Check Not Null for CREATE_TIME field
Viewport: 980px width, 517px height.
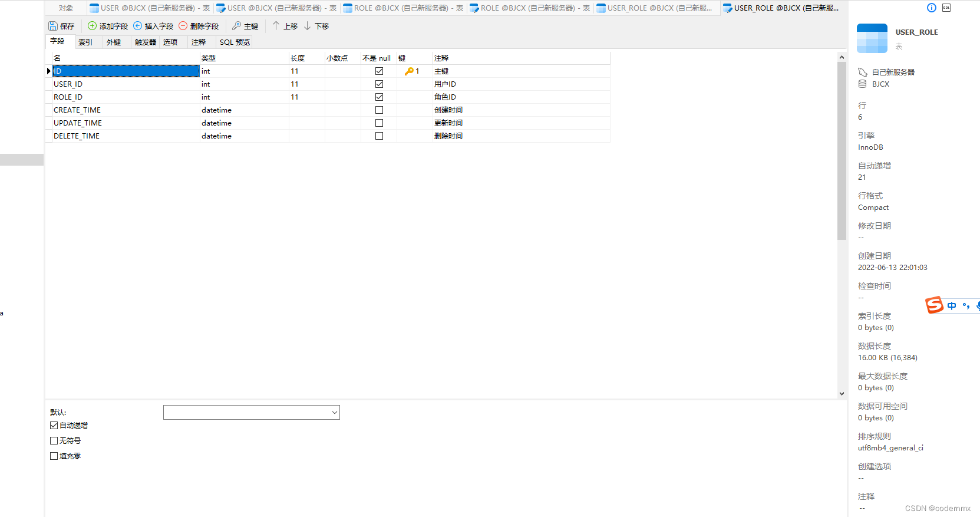(x=379, y=110)
